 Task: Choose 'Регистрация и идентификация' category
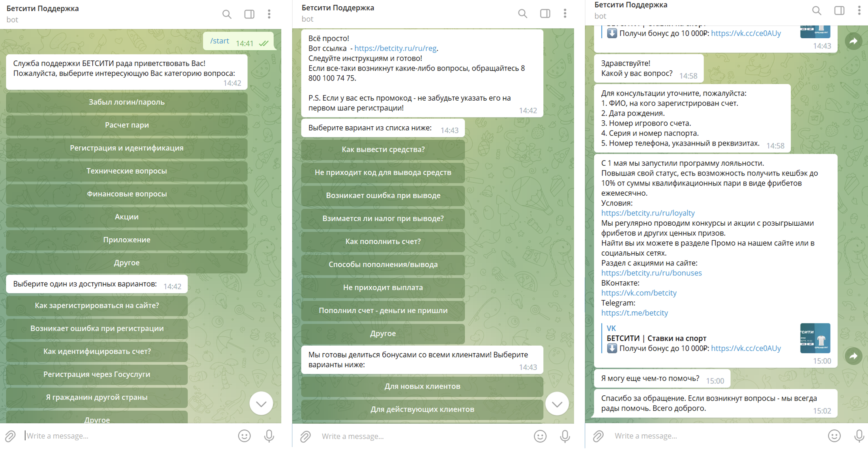(x=127, y=148)
